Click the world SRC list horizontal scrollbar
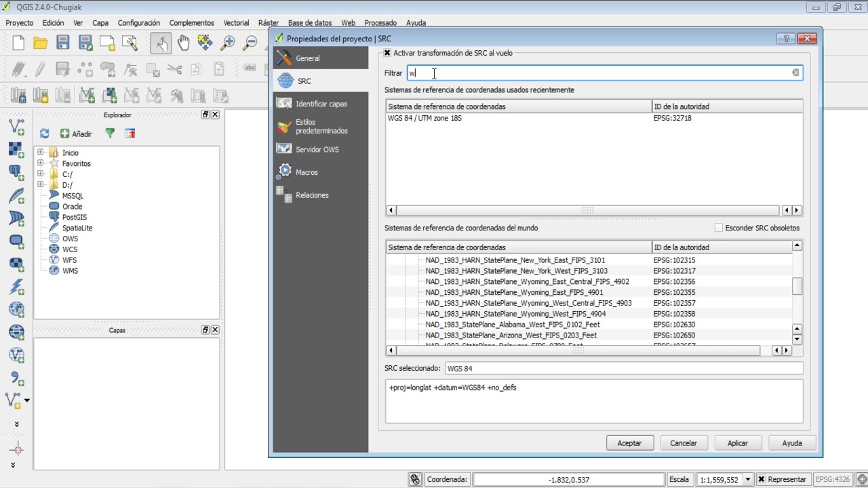Image resolution: width=868 pixels, height=488 pixels. [x=578, y=350]
